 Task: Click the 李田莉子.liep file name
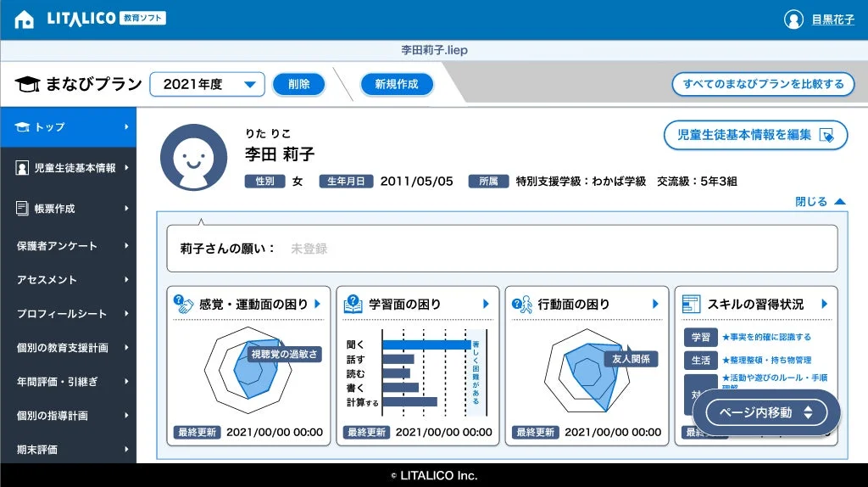pyautogui.click(x=435, y=50)
